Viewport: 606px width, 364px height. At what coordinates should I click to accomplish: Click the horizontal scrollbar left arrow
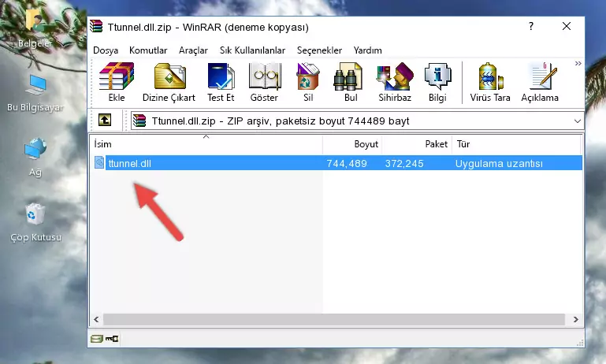click(x=97, y=320)
